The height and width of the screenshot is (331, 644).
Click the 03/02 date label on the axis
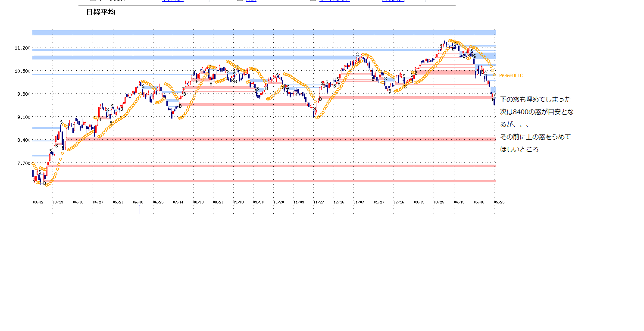click(38, 202)
